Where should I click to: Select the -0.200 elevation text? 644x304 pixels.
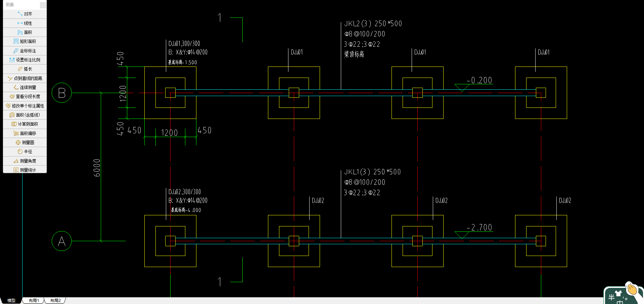pos(479,80)
